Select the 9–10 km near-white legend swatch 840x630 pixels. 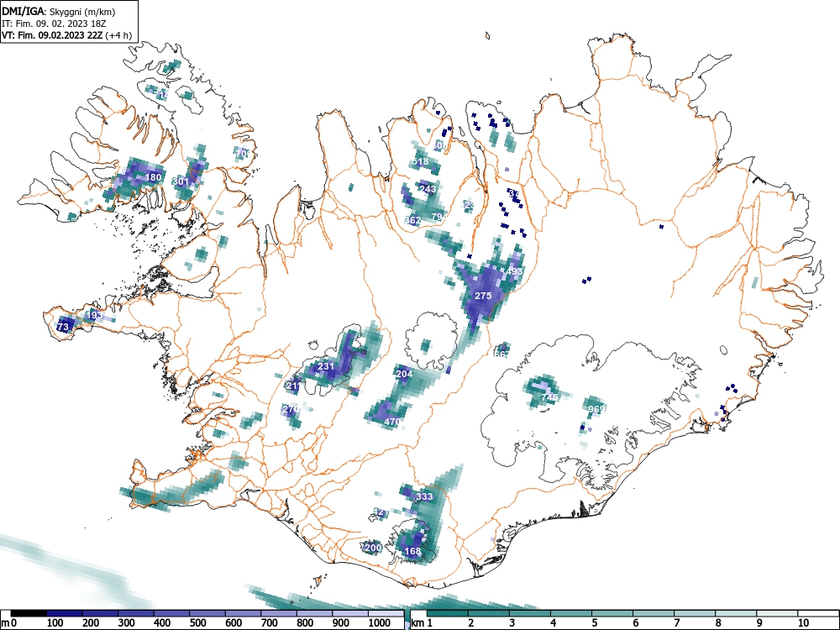[777, 613]
